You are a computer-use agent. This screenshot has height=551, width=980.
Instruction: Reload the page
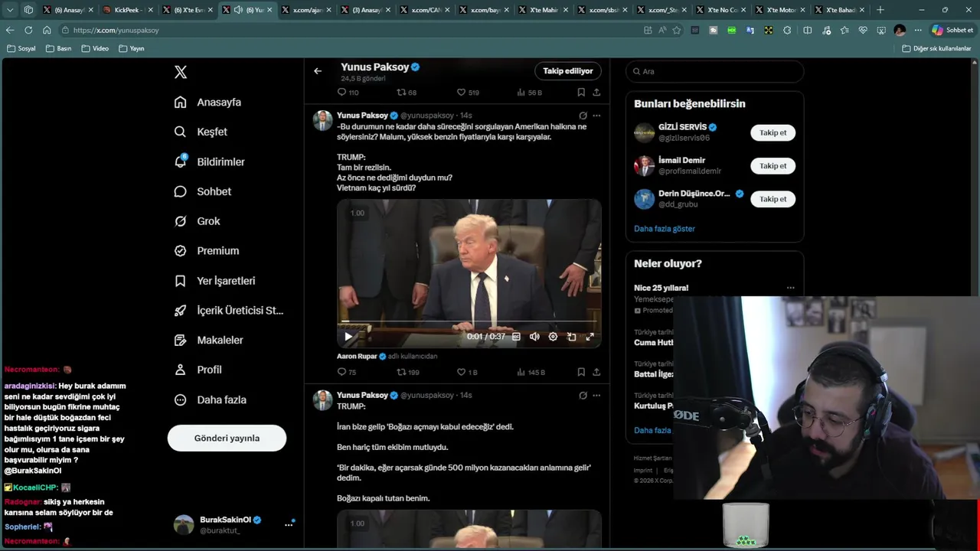coord(28,30)
